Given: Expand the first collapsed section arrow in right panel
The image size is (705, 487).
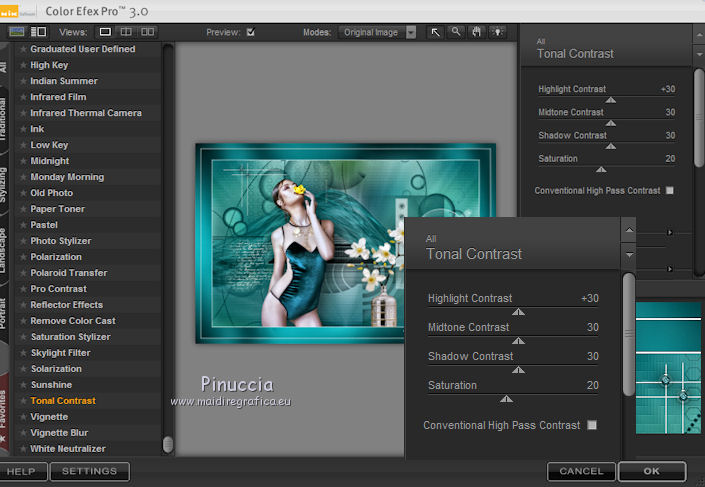Looking at the screenshot, I should [x=670, y=232].
